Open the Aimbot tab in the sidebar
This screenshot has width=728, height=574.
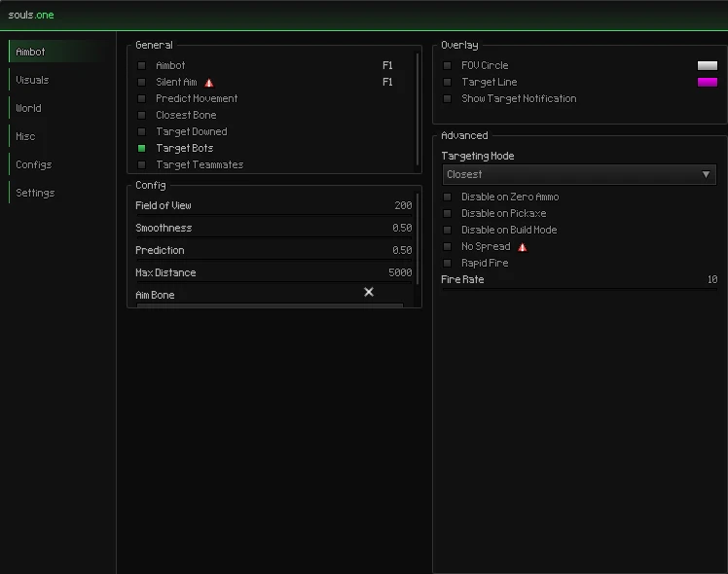[x=58, y=52]
